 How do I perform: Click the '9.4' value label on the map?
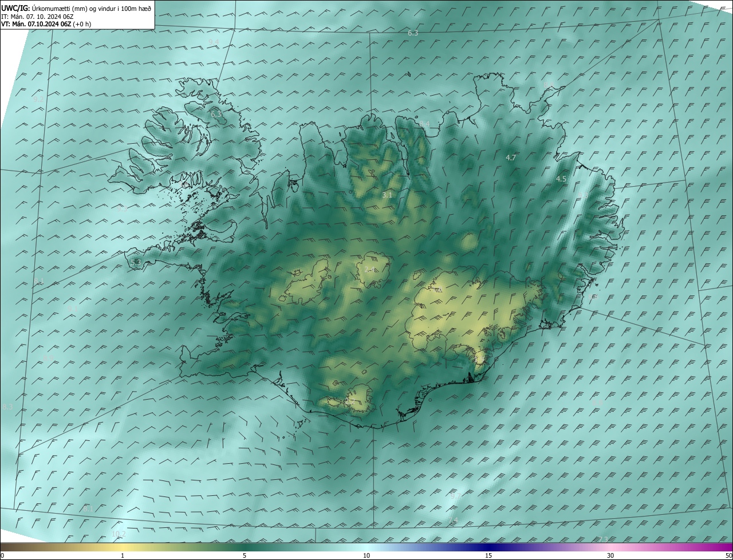[214, 42]
